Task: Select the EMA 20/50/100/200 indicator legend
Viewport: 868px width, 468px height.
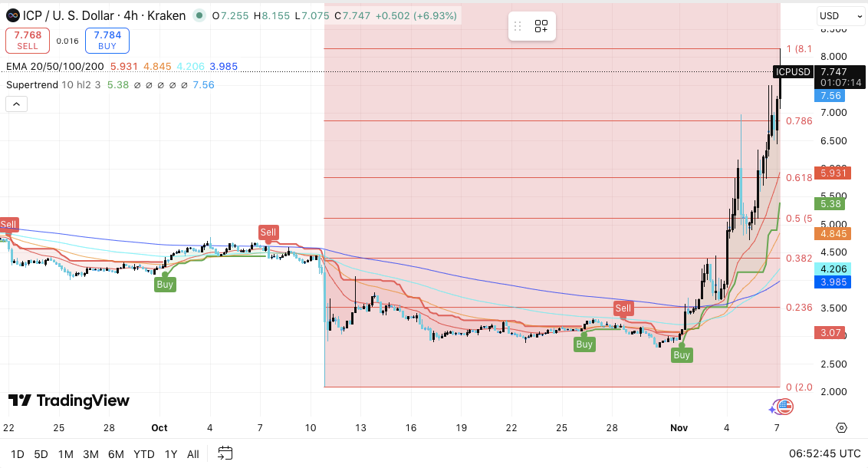Action: (x=55, y=67)
